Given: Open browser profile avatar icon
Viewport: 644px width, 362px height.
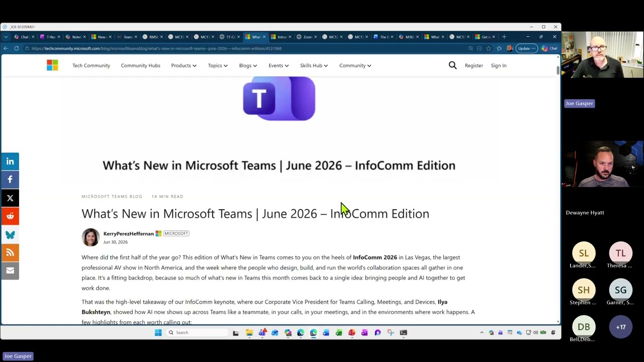Looking at the screenshot, I should click(509, 48).
